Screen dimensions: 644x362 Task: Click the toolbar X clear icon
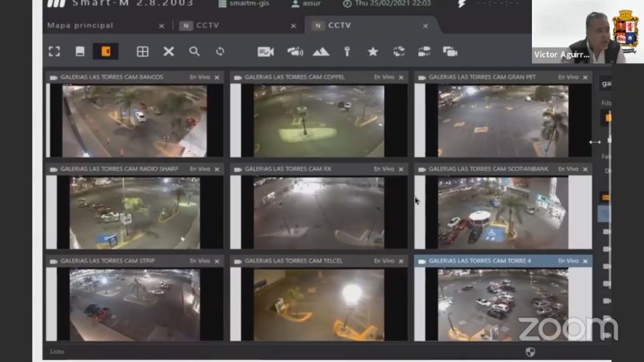[168, 52]
